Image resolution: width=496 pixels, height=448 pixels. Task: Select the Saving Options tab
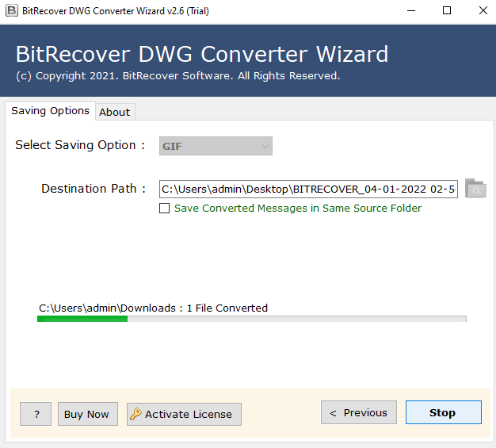click(50, 111)
